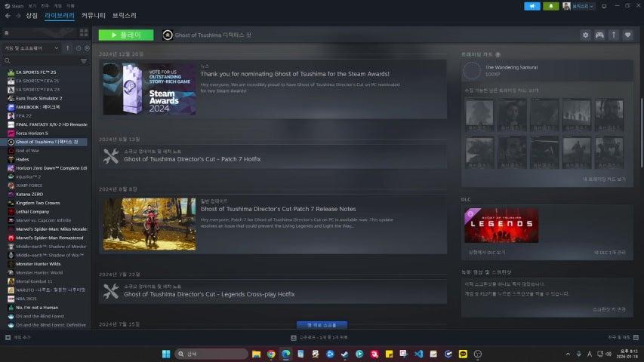Toggle recent activity clock filter
The height and width of the screenshot is (362, 644).
(79, 48)
